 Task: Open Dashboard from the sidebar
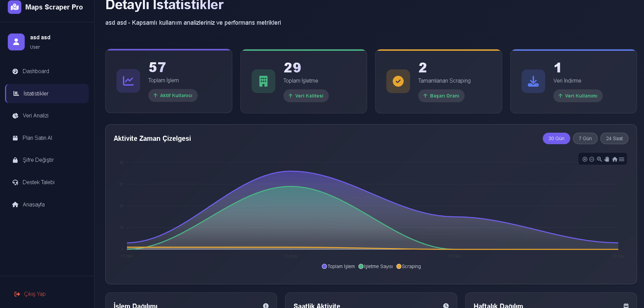[x=47, y=71]
